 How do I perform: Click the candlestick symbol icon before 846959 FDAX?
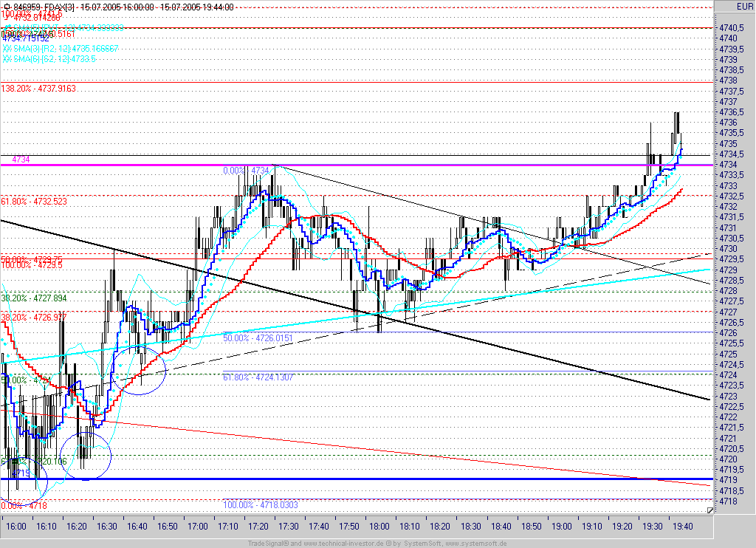6,7
